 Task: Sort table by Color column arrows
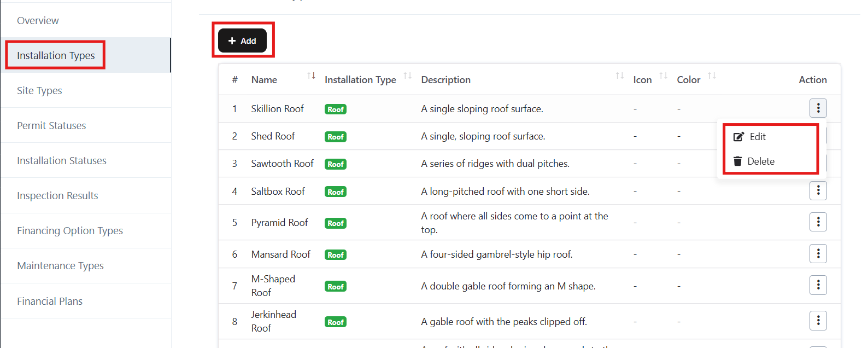click(712, 76)
